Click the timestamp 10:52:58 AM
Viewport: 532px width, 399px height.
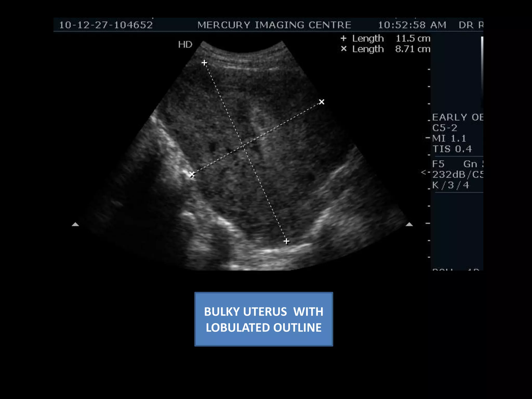412,25
